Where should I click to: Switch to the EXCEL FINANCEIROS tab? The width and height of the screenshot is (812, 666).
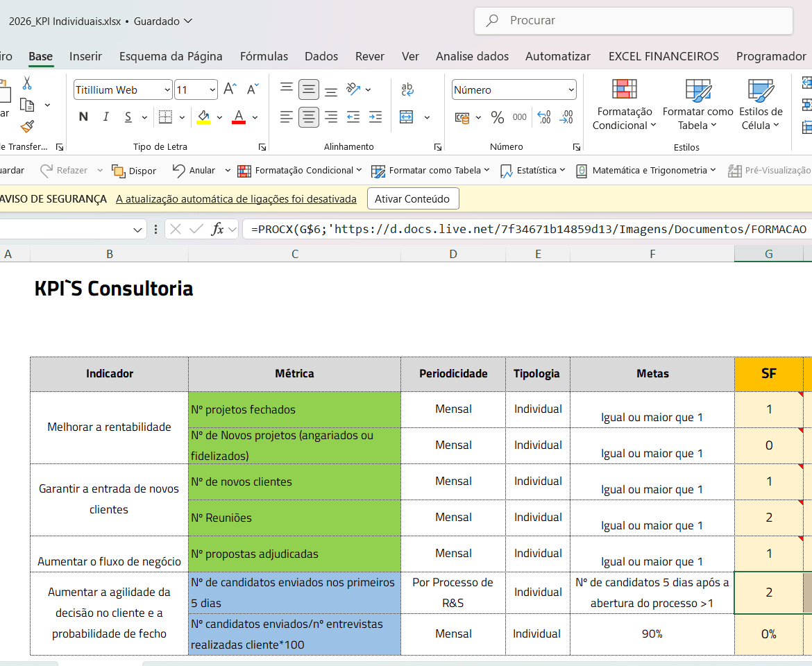click(663, 56)
